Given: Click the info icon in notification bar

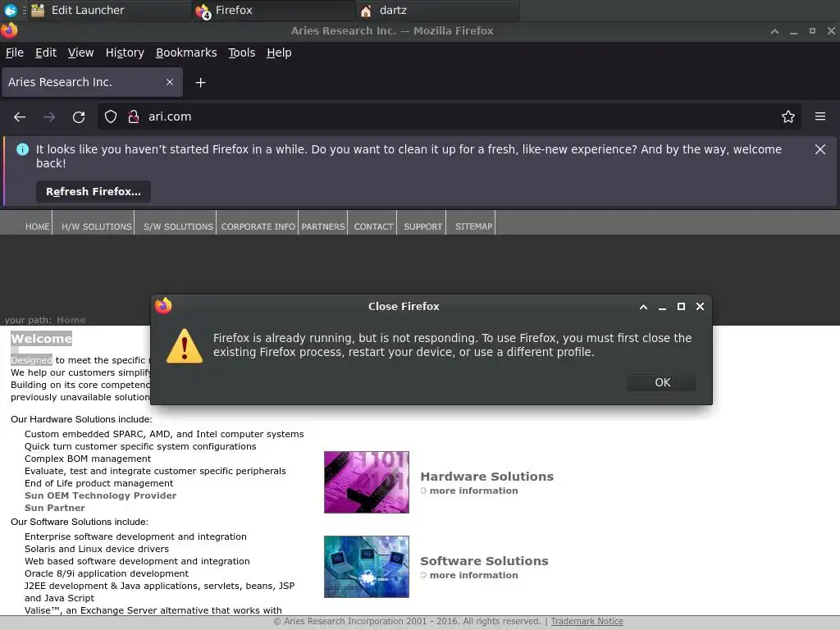Looking at the screenshot, I should tap(22, 149).
